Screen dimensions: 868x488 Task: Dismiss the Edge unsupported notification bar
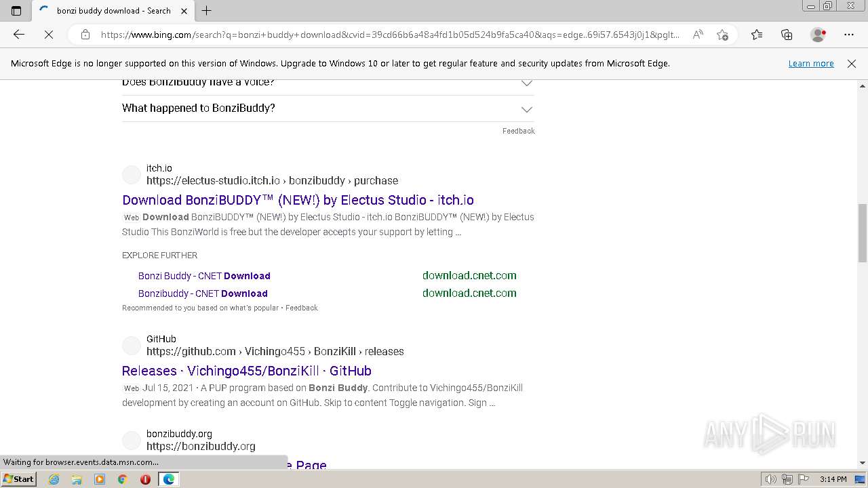(852, 63)
